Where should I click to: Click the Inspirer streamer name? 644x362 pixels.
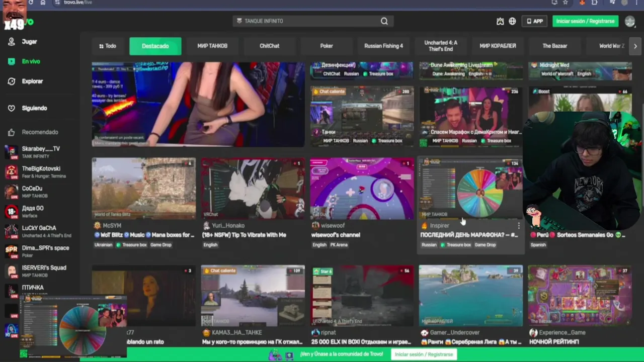(x=439, y=226)
